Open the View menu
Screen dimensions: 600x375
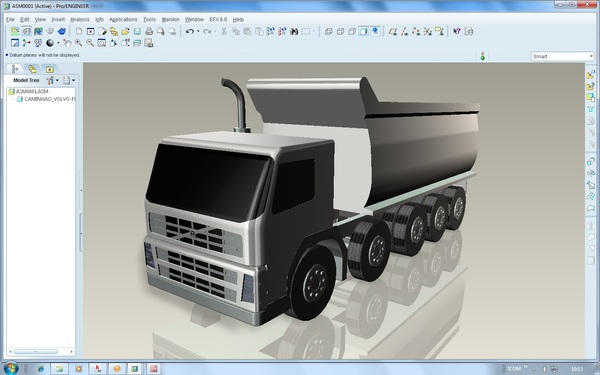point(40,20)
